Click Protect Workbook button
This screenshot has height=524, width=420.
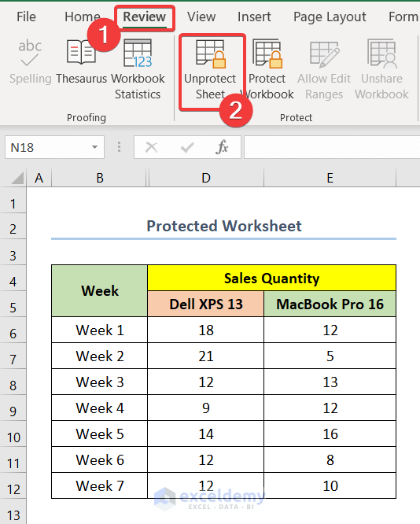point(267,70)
